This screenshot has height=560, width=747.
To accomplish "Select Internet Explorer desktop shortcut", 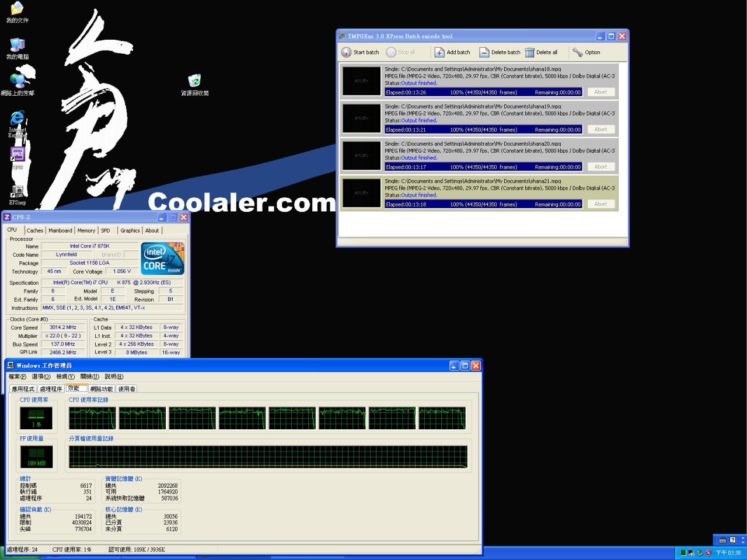I will (x=18, y=124).
